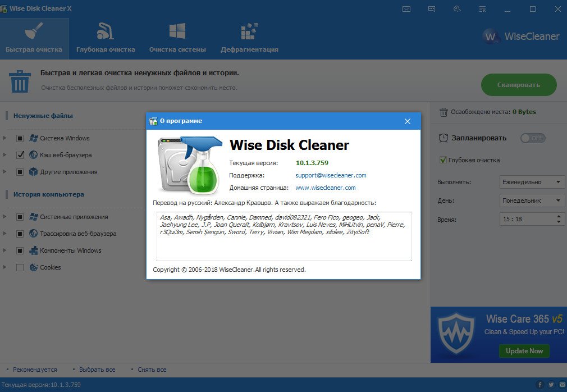Expand the Трассировка веб-браузера tree node

(x=4, y=234)
